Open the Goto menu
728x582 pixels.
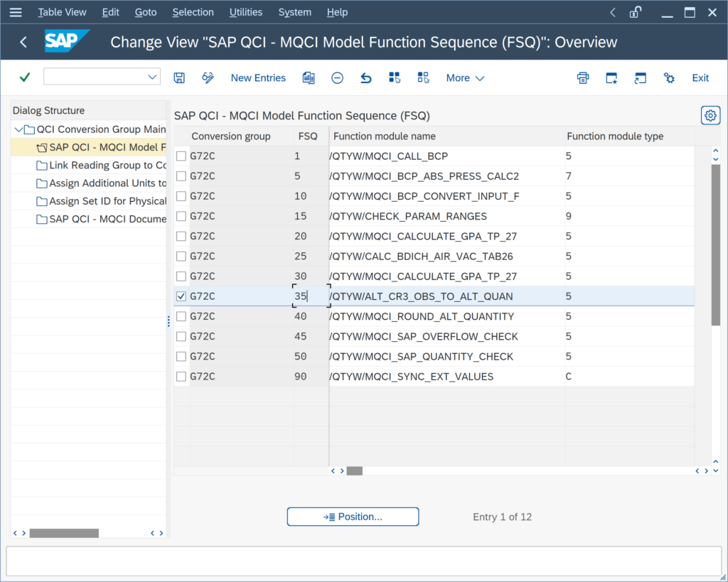click(x=146, y=13)
